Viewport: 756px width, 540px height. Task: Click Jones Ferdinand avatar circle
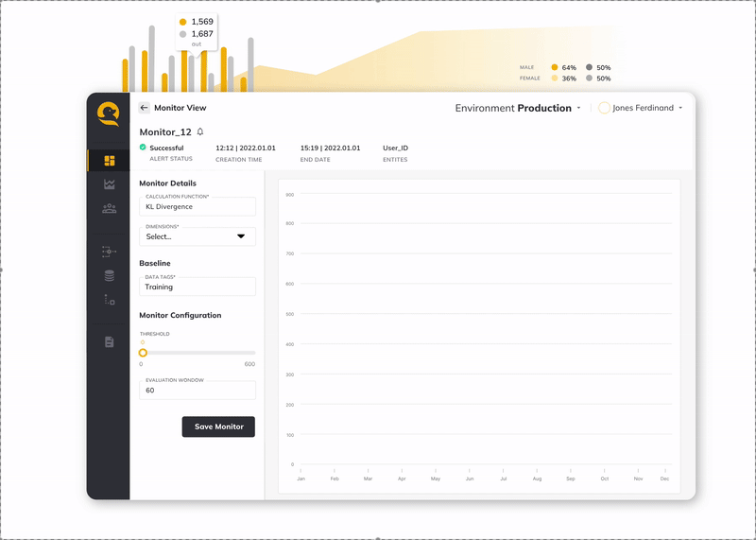[x=604, y=108]
